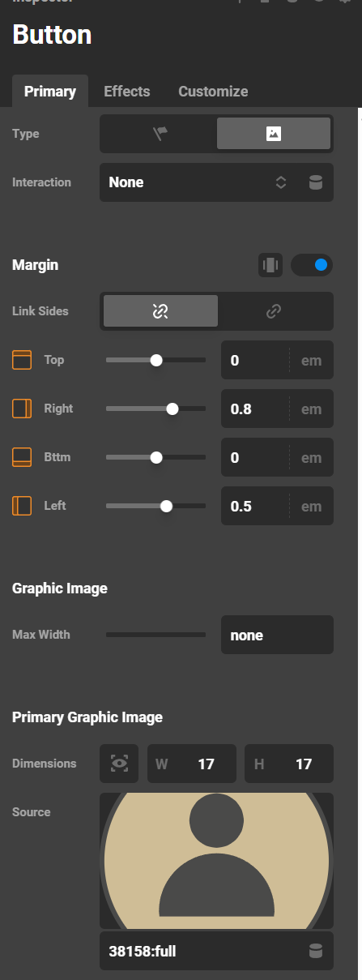
Task: Click the Margin breakpoint device icon
Action: point(270,264)
